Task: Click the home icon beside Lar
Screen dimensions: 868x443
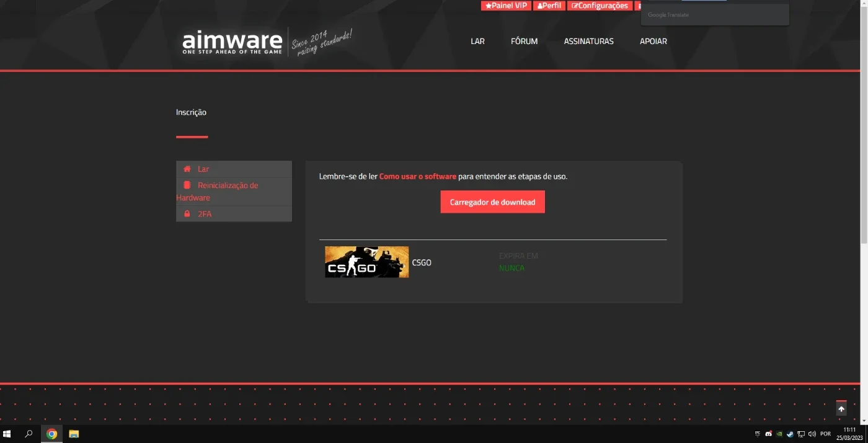Action: click(187, 169)
